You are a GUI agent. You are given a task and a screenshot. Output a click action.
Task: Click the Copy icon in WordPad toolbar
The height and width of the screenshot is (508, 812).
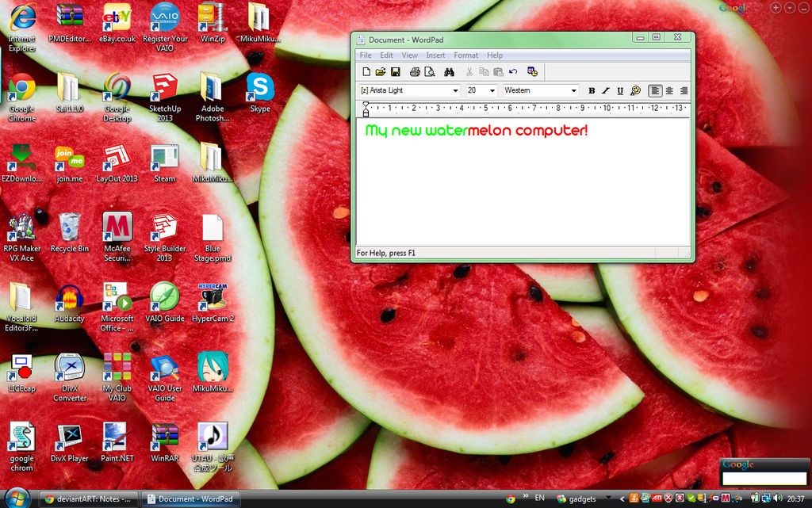pos(484,72)
